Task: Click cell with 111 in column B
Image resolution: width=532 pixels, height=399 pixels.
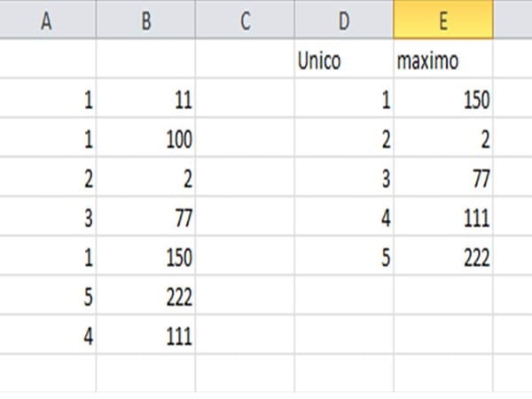Action: [145, 336]
